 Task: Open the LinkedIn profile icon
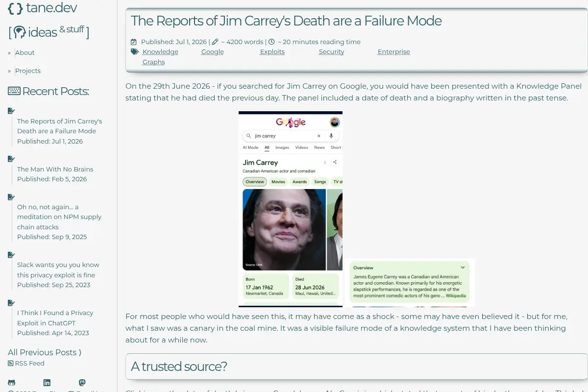tap(47, 383)
